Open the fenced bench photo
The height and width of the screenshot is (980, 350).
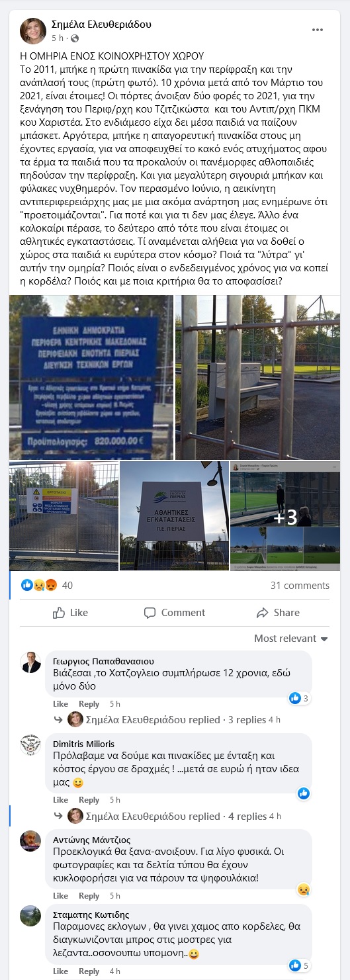click(257, 377)
